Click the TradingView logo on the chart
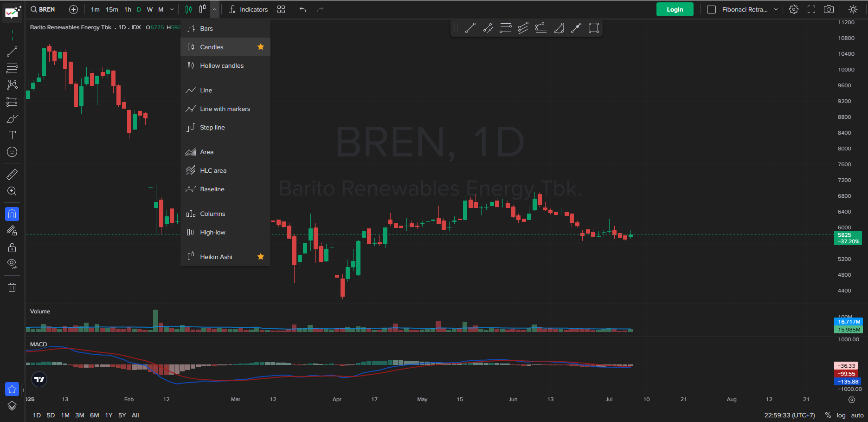The height and width of the screenshot is (422, 868). point(39,379)
